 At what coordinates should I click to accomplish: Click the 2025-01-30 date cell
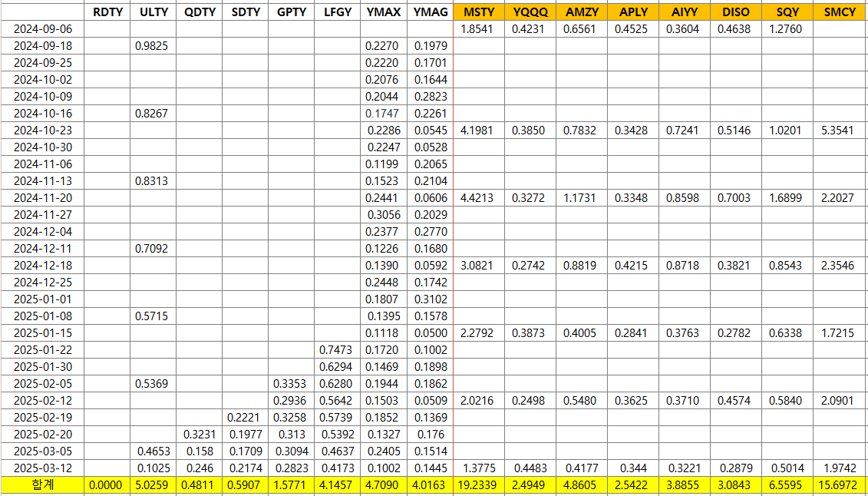coord(43,366)
